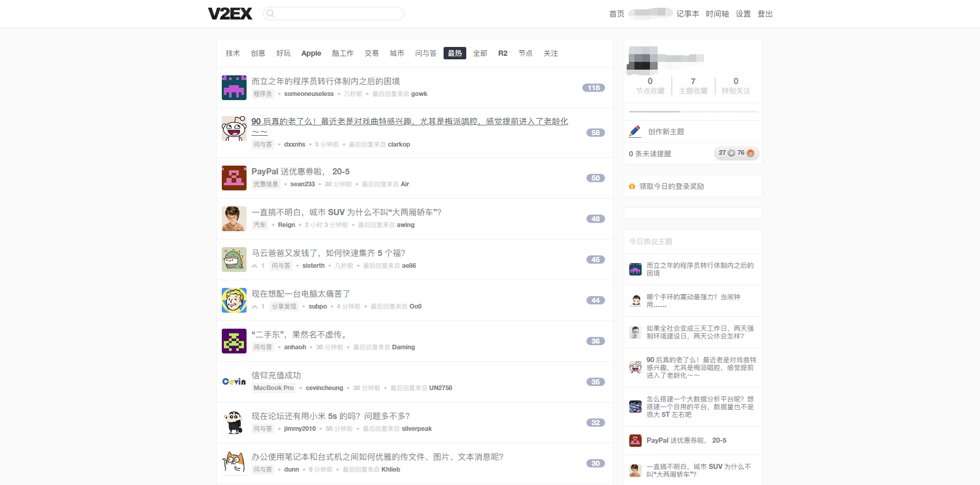Click the pencil icon for new topic
Image resolution: width=980 pixels, height=485 pixels.
point(635,132)
